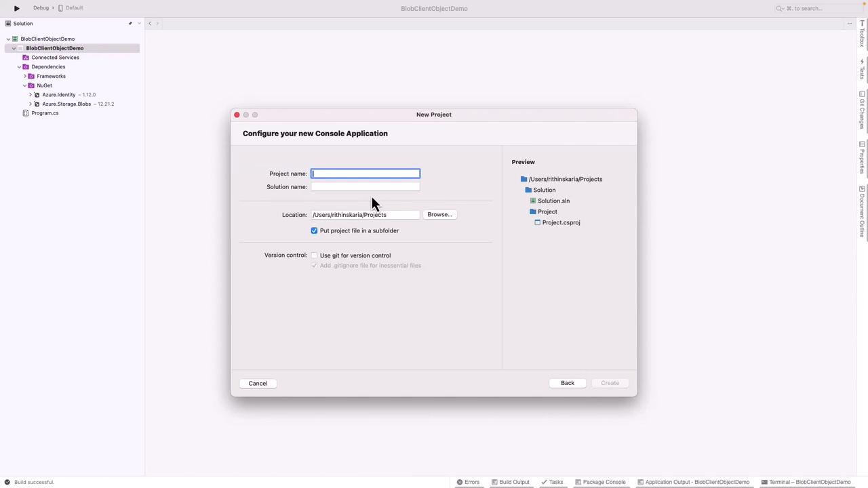Select Connected Services in the solution tree
Image resolution: width=868 pixels, height=488 pixels.
click(55, 58)
